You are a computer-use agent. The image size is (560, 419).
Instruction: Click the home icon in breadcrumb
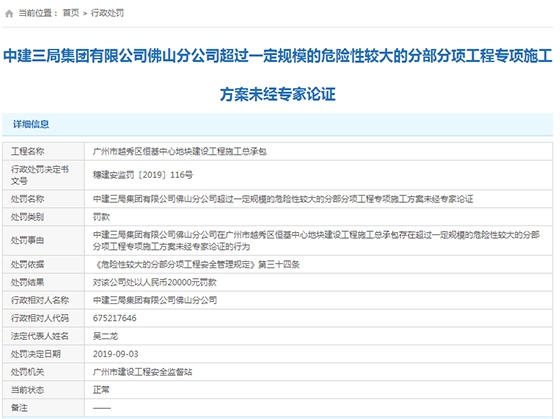9,14
